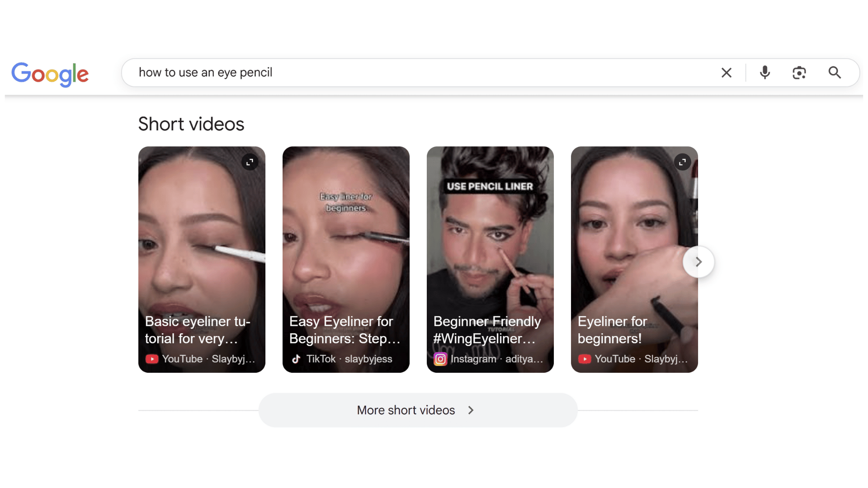Clear the search query with the X button
The width and height of the screenshot is (868, 488).
pyautogui.click(x=726, y=72)
